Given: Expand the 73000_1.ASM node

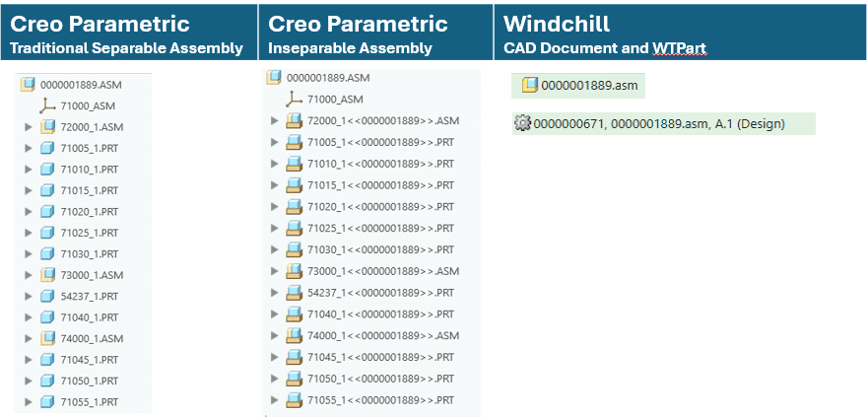Looking at the screenshot, I should click(29, 275).
